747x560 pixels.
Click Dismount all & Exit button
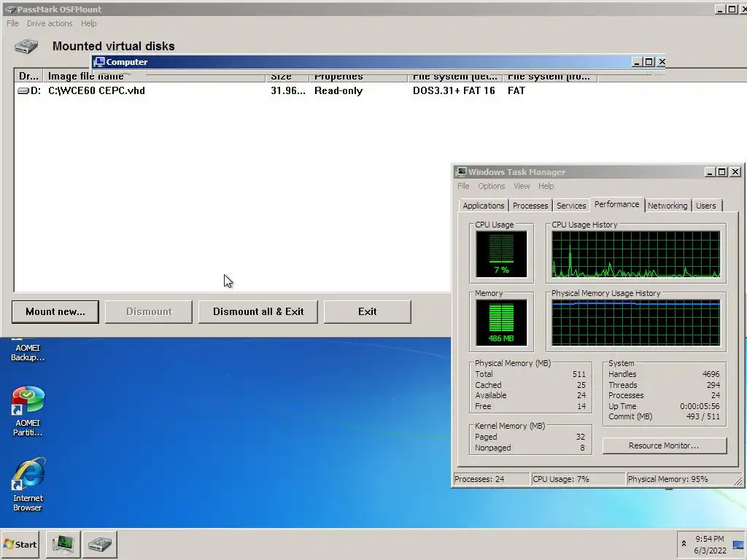tap(258, 312)
